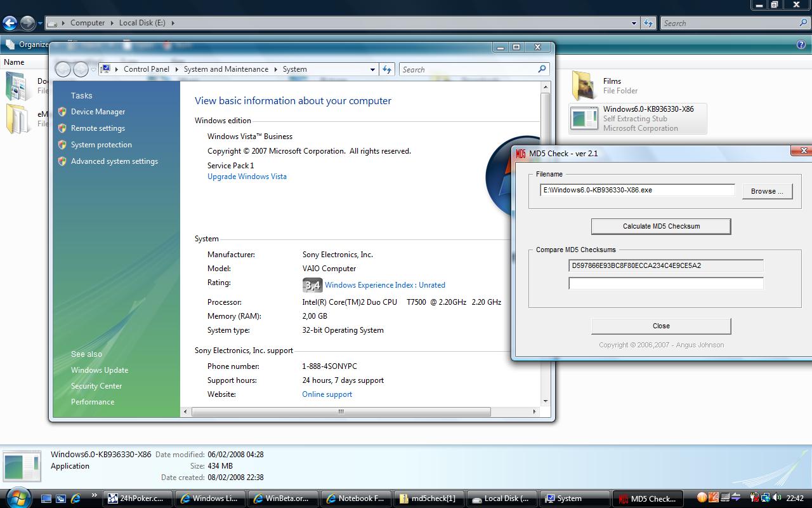Click Calculate MD5 Checksum button
812x508 pixels.
tap(661, 226)
